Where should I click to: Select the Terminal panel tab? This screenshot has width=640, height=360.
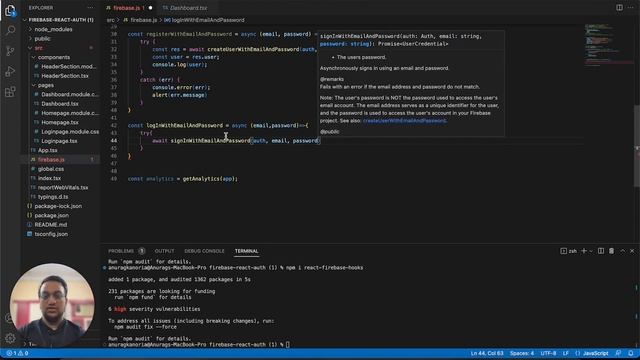[x=246, y=251]
